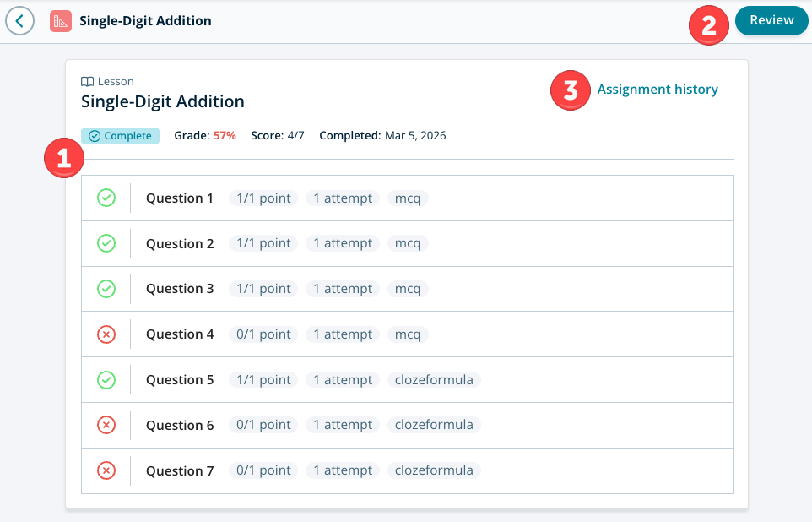Click the 1 attempt tag on Question 2
The width and height of the screenshot is (812, 522).
click(343, 244)
